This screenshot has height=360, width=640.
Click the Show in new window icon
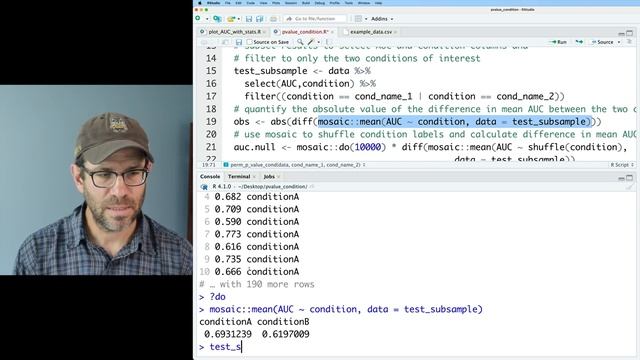click(x=225, y=42)
